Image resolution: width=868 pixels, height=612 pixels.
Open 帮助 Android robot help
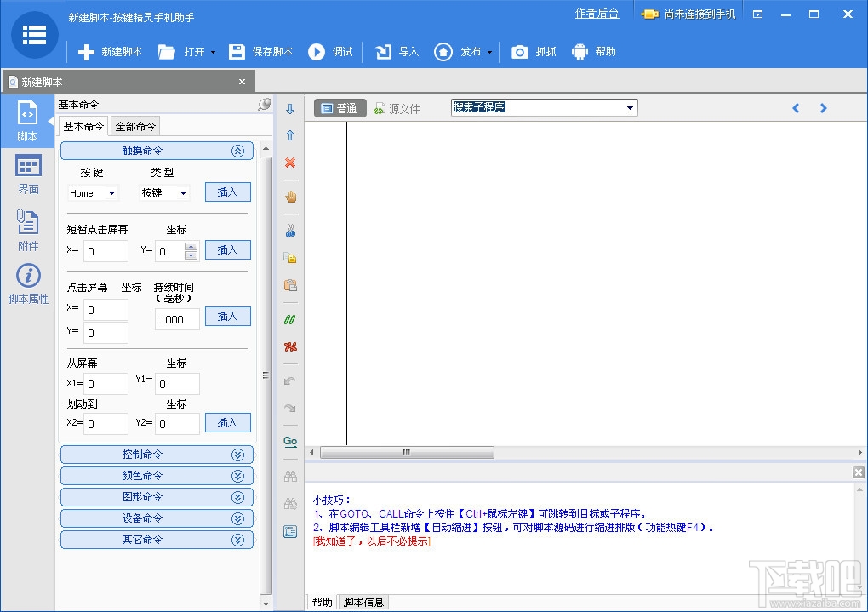point(580,52)
